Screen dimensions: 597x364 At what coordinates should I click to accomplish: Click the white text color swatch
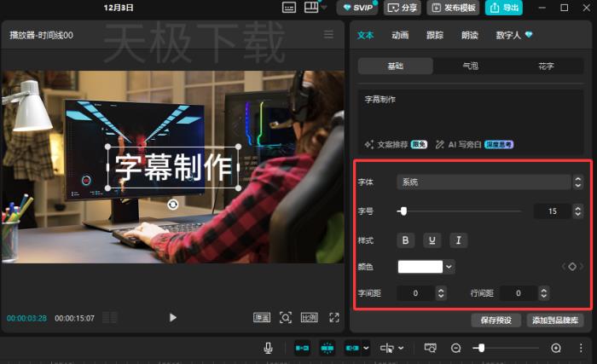420,267
